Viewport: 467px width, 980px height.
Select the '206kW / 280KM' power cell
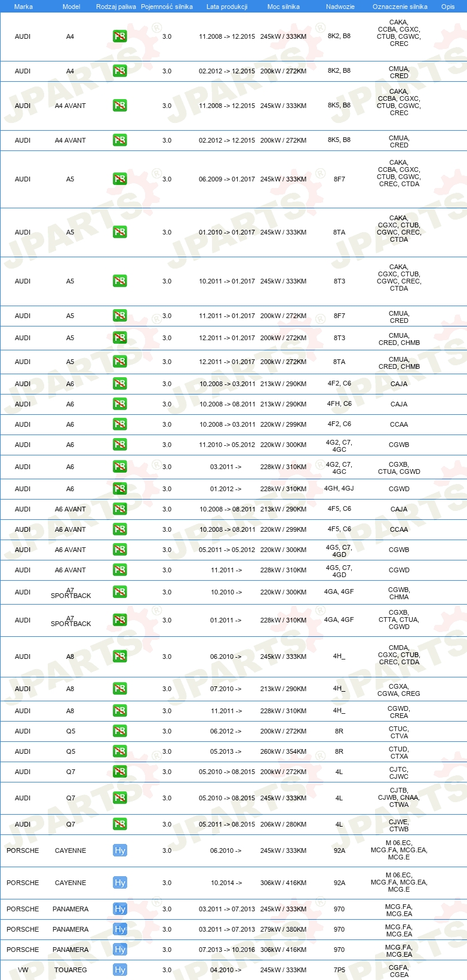(x=283, y=824)
